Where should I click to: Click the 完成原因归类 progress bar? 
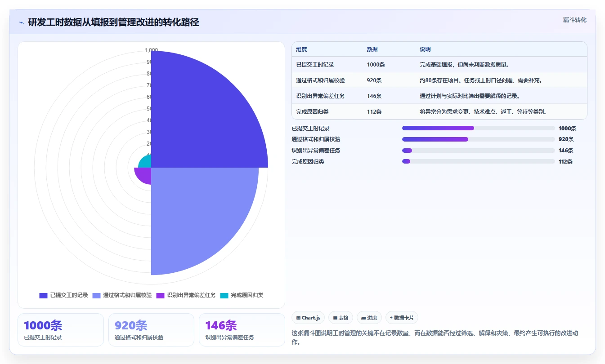[478, 161]
